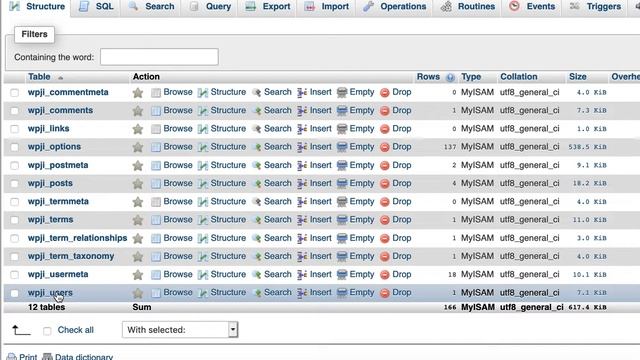
Task: Click Drop link for wpji_postmeta
Action: click(x=402, y=165)
